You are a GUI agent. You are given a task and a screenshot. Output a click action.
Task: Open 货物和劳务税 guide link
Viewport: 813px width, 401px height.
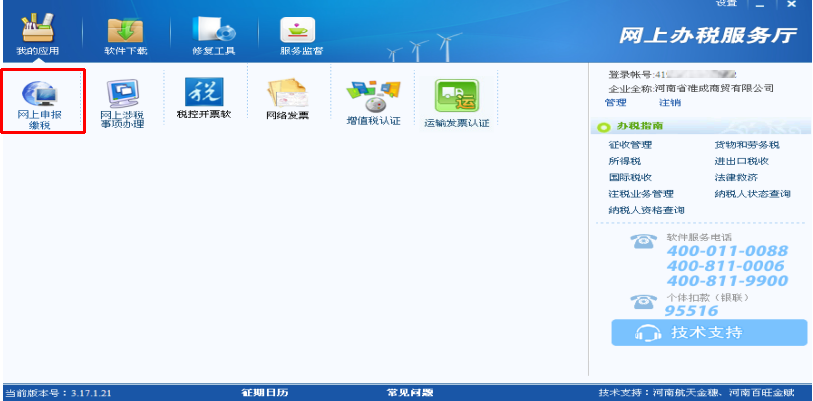[747, 145]
